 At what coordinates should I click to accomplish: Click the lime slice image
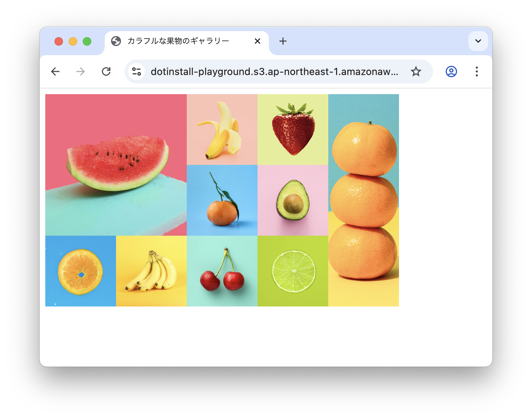(293, 271)
